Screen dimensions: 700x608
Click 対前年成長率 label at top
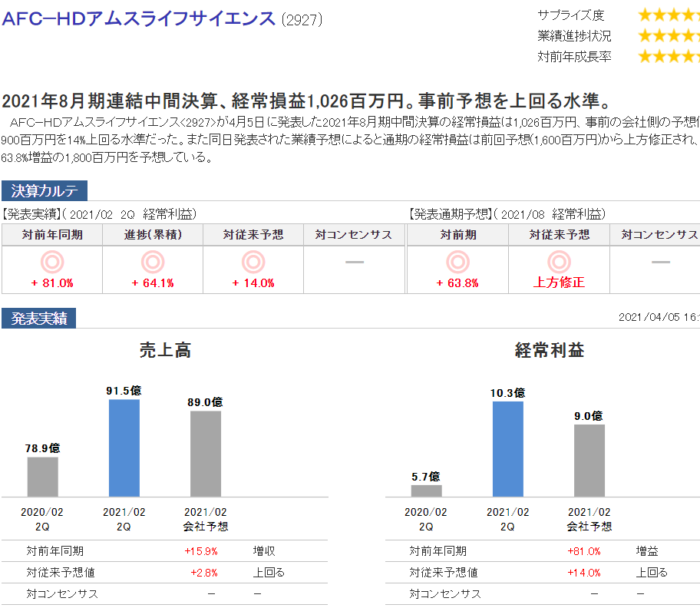574,56
